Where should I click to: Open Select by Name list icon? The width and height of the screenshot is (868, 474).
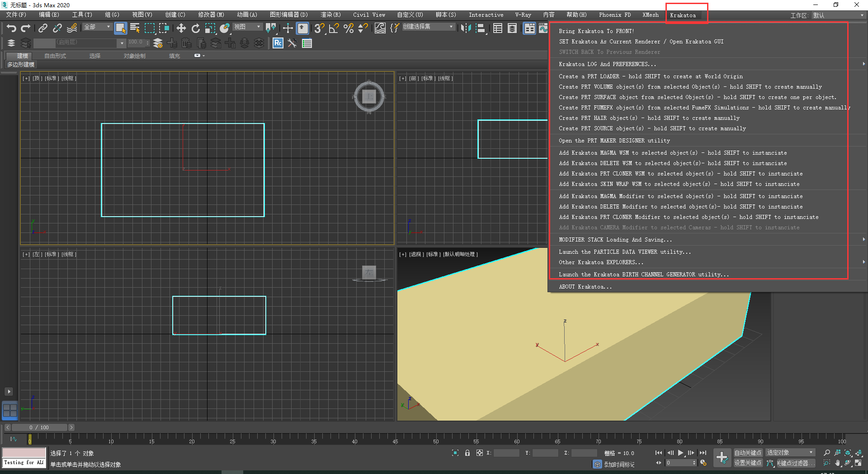tap(135, 28)
